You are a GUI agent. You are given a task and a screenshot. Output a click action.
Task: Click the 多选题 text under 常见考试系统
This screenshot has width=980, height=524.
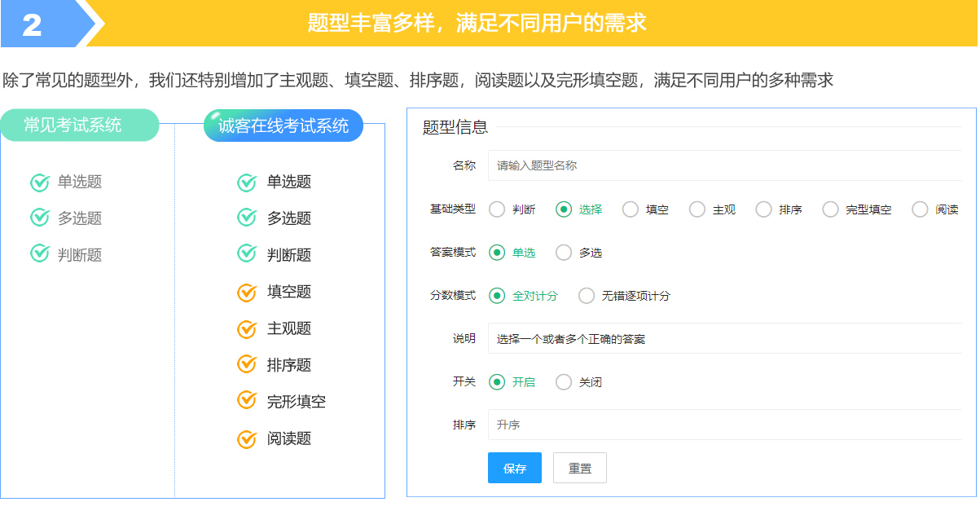click(80, 218)
